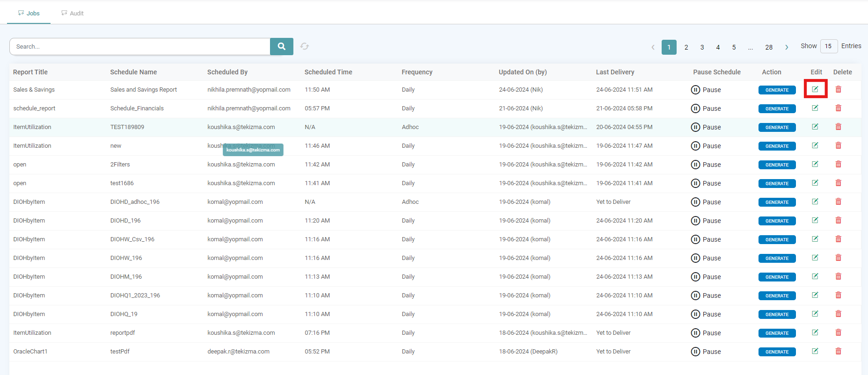Delete the reportpdf schedule

coord(838,332)
